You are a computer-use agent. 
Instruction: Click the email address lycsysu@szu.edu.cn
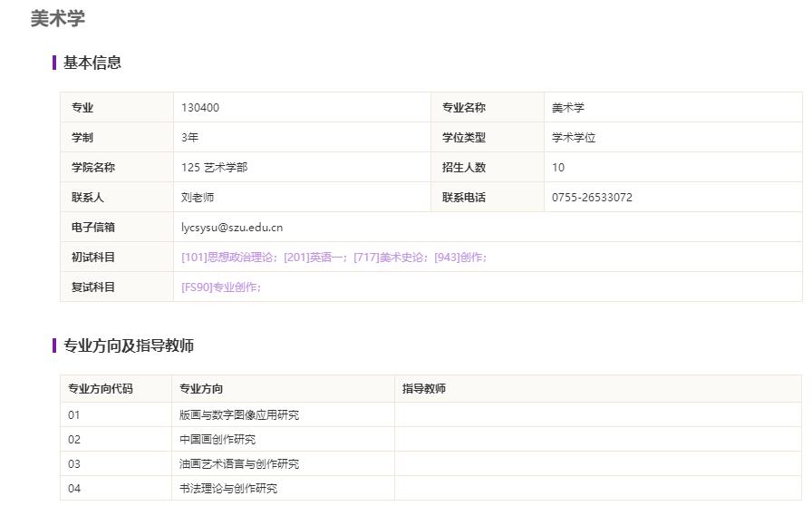pyautogui.click(x=232, y=228)
